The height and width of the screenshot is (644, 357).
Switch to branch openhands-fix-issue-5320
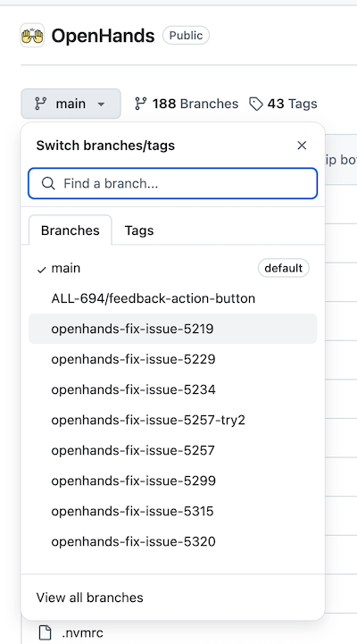point(173,542)
